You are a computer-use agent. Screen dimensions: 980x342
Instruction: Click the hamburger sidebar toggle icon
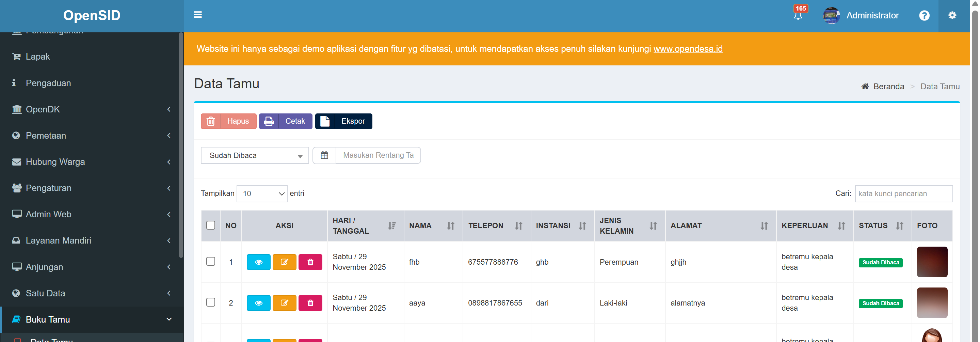tap(198, 15)
